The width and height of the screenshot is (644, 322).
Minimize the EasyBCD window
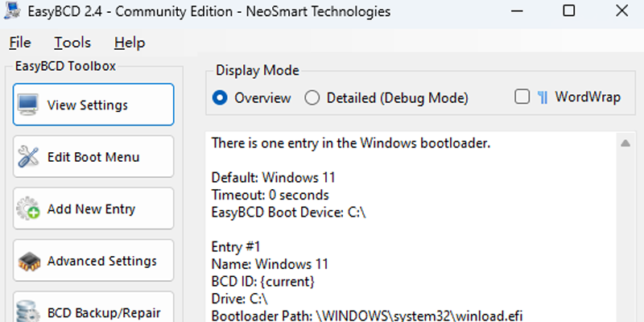[518, 11]
